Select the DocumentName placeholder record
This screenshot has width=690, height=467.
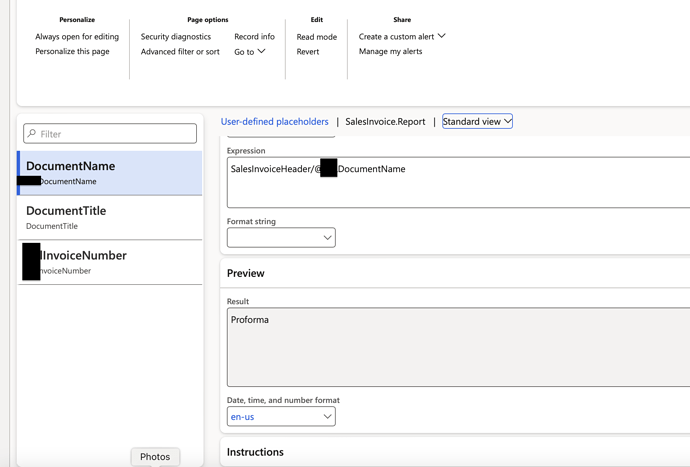pyautogui.click(x=110, y=172)
